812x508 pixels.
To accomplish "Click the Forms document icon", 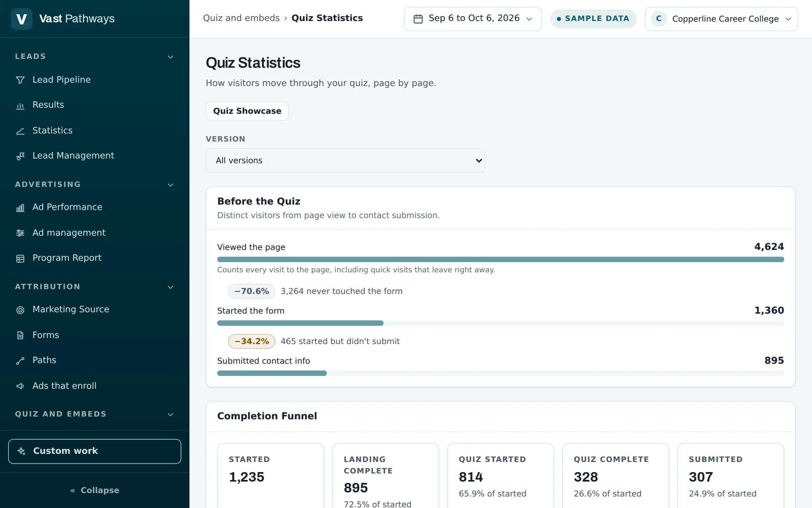I will [x=20, y=335].
